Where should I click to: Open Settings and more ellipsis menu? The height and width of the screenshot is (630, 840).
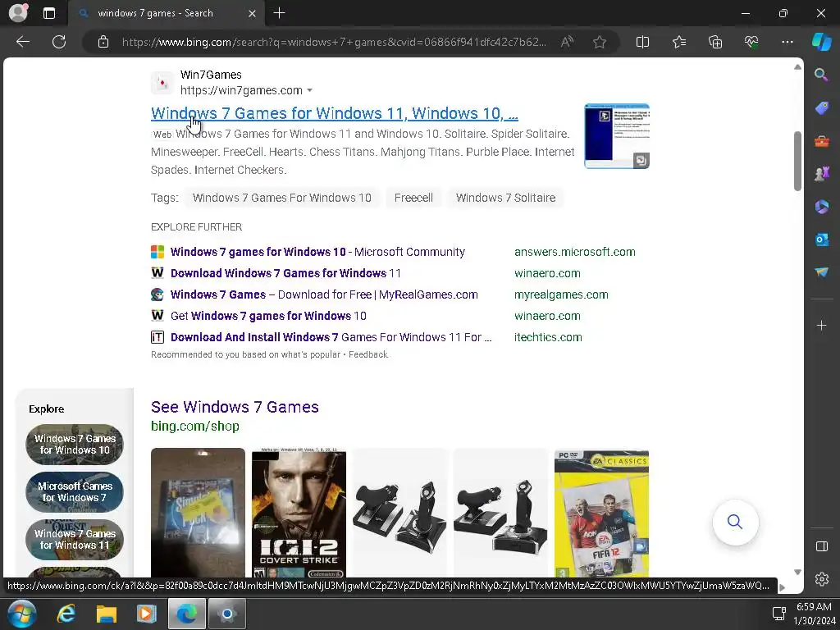(x=787, y=42)
